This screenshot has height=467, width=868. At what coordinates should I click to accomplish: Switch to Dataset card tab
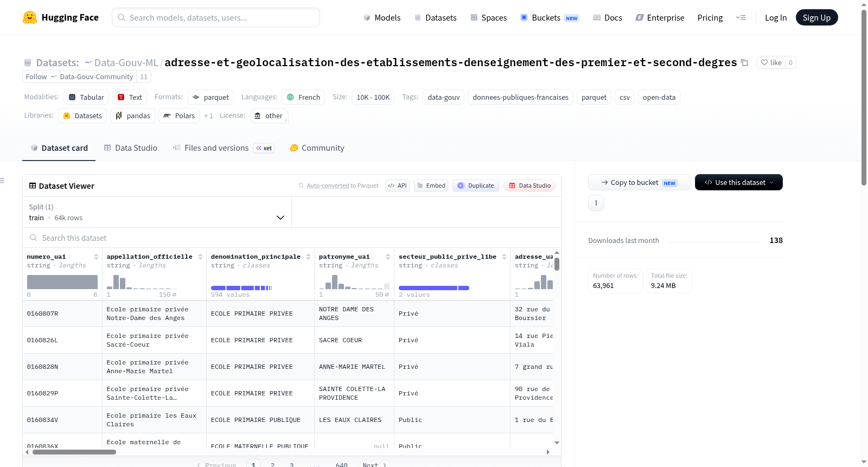59,148
